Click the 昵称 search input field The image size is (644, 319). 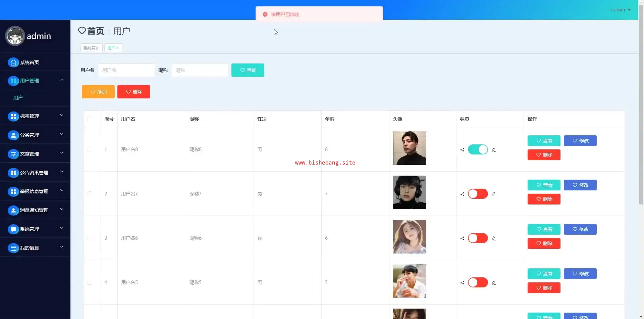pyautogui.click(x=200, y=70)
